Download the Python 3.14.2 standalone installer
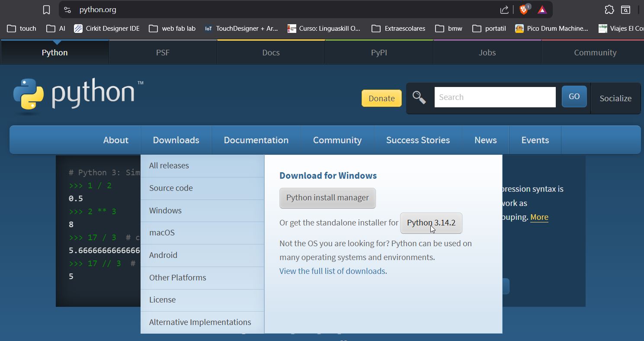Image resolution: width=644 pixels, height=341 pixels. point(431,223)
